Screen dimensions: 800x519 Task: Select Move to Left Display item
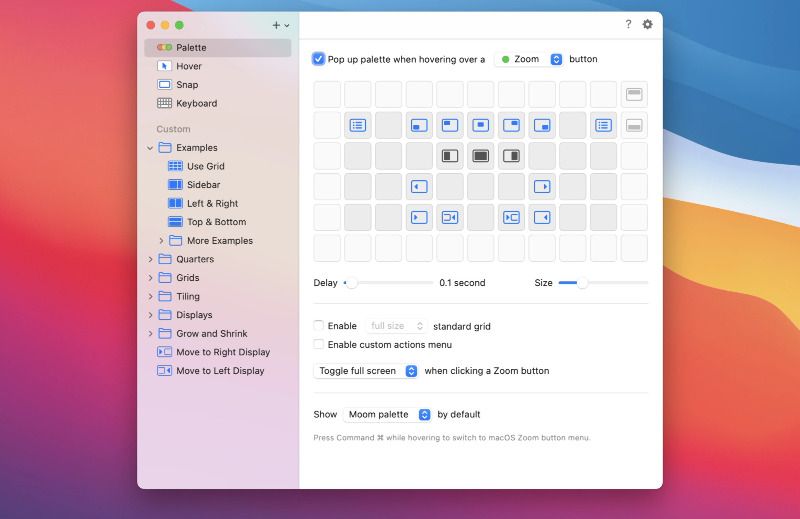[x=220, y=371]
